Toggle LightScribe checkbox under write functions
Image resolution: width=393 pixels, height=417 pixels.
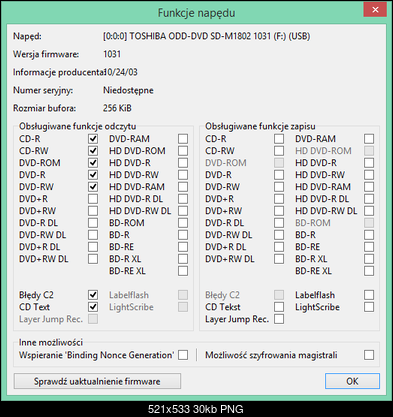[x=369, y=307]
